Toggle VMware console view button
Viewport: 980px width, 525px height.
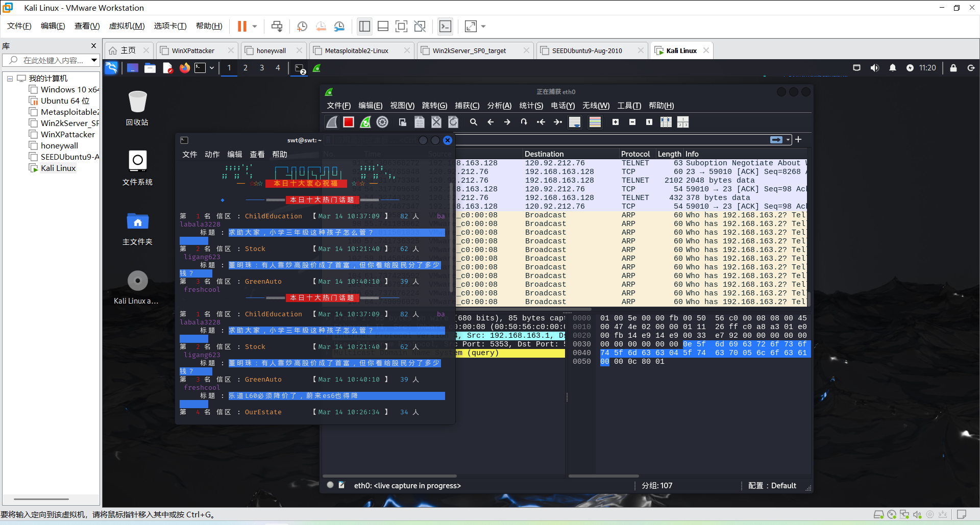click(445, 26)
